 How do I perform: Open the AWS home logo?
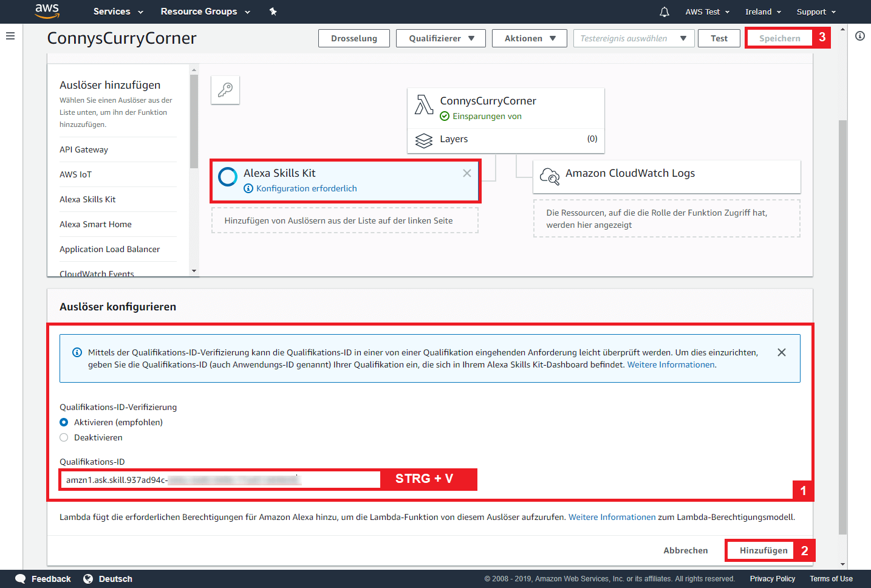tap(47, 11)
